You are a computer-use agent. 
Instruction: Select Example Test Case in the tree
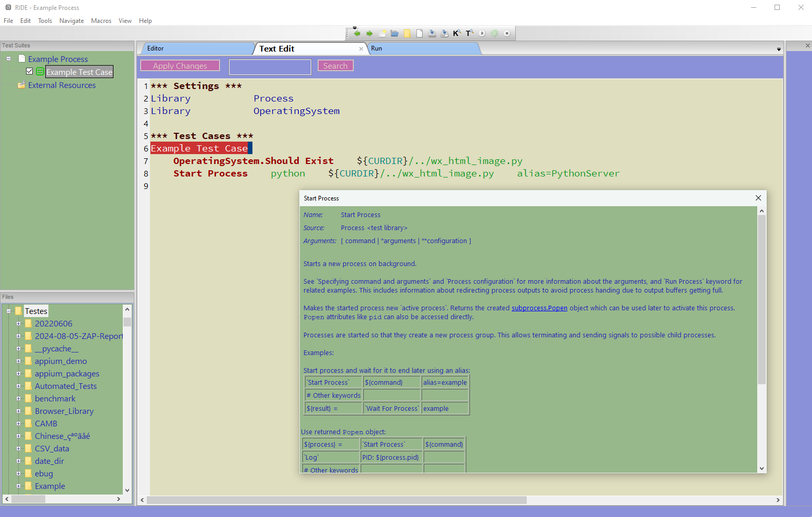coord(79,72)
